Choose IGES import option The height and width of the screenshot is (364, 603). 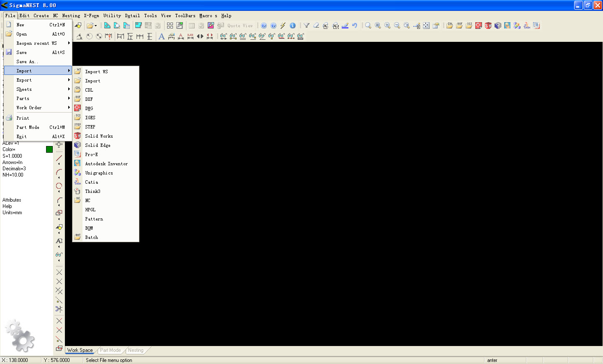coord(106,118)
